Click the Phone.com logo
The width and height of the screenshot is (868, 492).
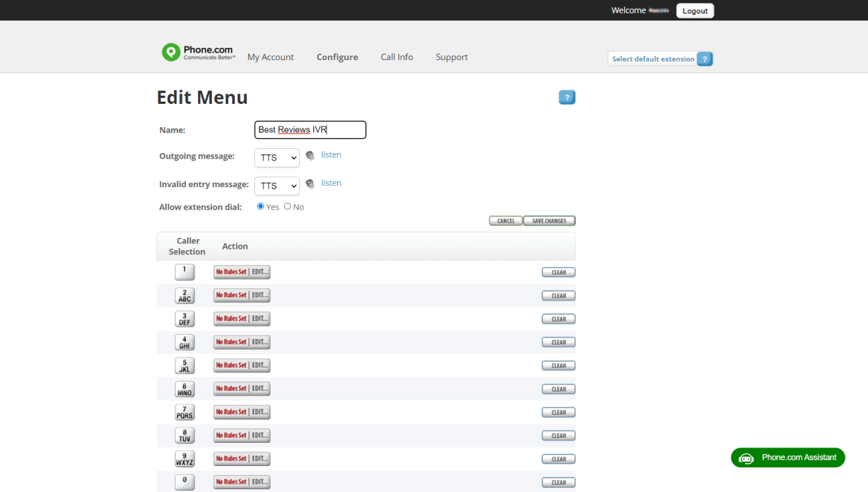tap(198, 53)
